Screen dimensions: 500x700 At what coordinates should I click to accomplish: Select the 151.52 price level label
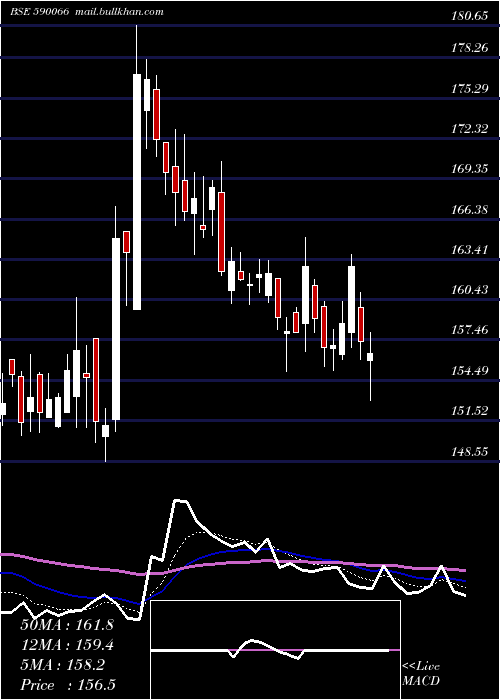click(x=468, y=411)
